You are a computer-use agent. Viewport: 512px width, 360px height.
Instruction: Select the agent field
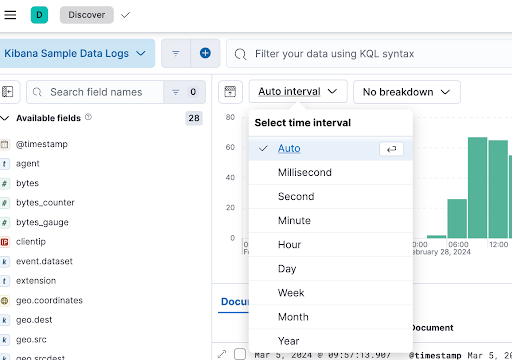[x=28, y=164]
